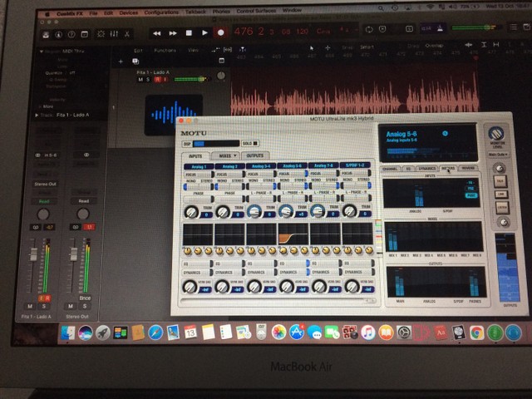Click the Stop transport button
Screen dimensions: 532x399
189,33
